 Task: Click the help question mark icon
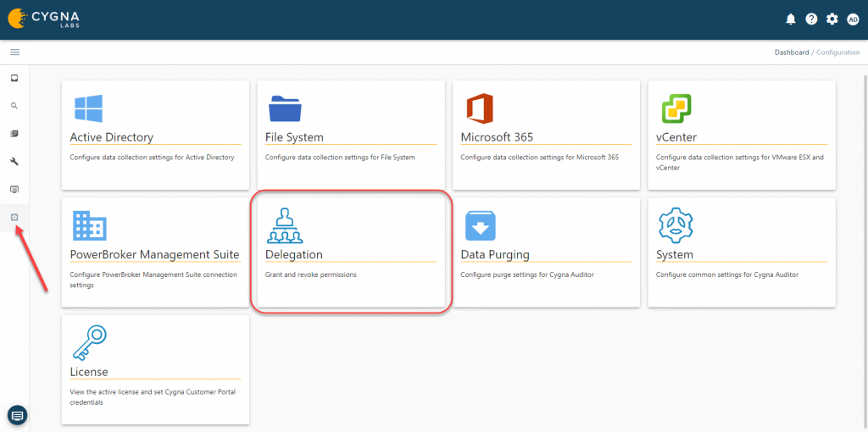(x=811, y=19)
